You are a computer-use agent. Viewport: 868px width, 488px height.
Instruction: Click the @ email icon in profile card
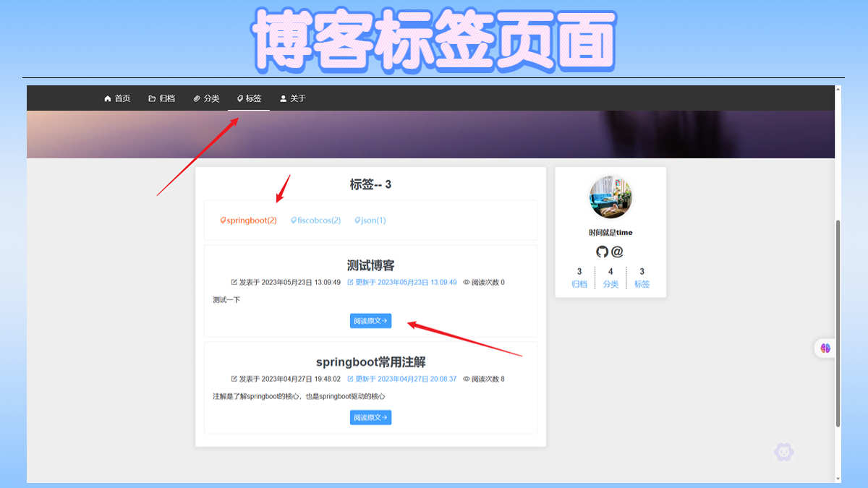pyautogui.click(x=617, y=252)
